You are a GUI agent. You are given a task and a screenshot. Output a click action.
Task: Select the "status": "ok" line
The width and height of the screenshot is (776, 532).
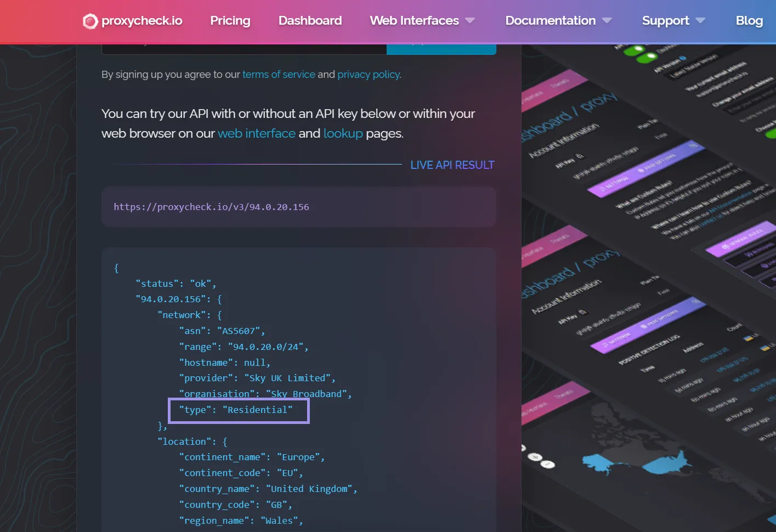pyautogui.click(x=176, y=284)
